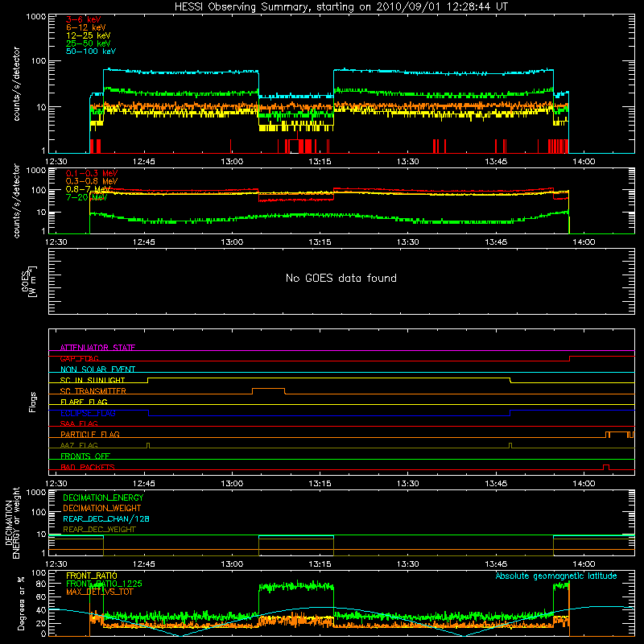The width and height of the screenshot is (644, 644).
Task: Click the SC_TRANSMITTER raised pulse segment
Action: [x=269, y=388]
